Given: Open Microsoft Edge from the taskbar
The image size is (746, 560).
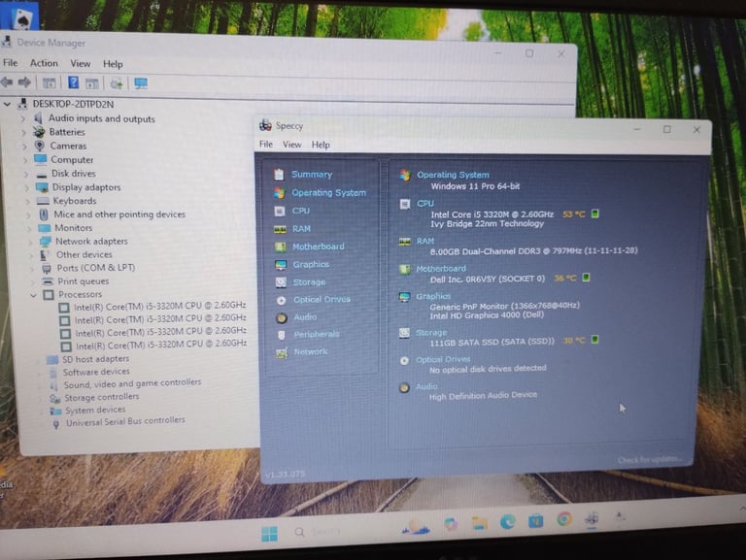Looking at the screenshot, I should point(508,522).
